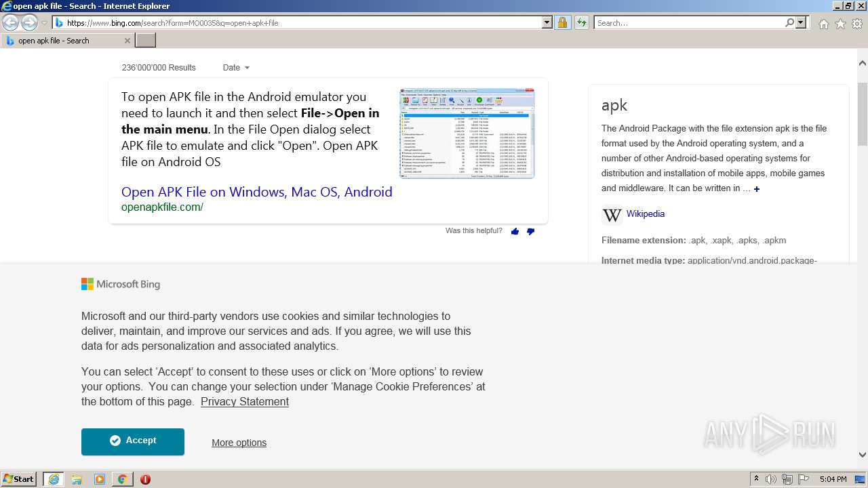This screenshot has height=488, width=868.
Task: Click the 5:04 PM clock
Action: coord(833,479)
